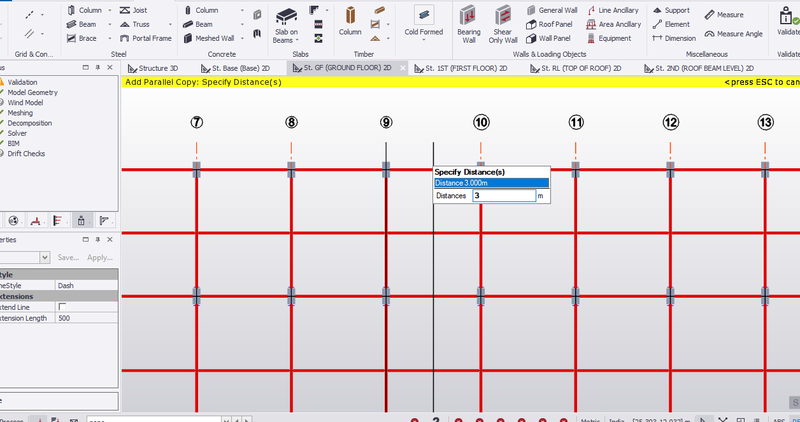The width and height of the screenshot is (800, 422).
Task: Select the grid line tool icon
Action: click(30, 15)
